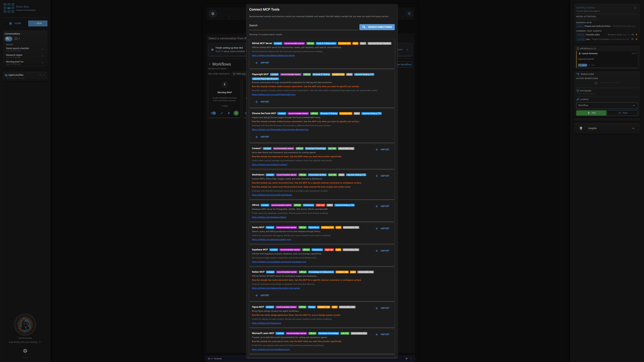Expand the Insights panel
This screenshot has width=644, height=362.
pyautogui.click(x=607, y=128)
